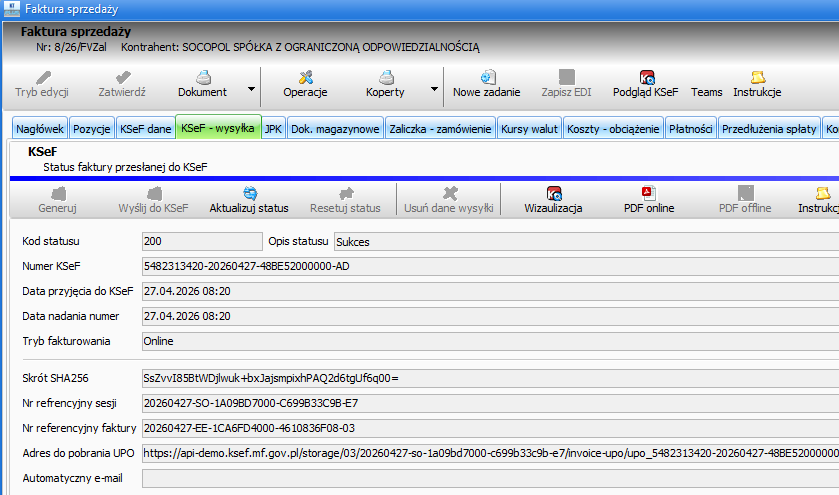This screenshot has width=839, height=495.
Task: Click the empty Automatyczny e-mail field
Action: tap(490, 478)
